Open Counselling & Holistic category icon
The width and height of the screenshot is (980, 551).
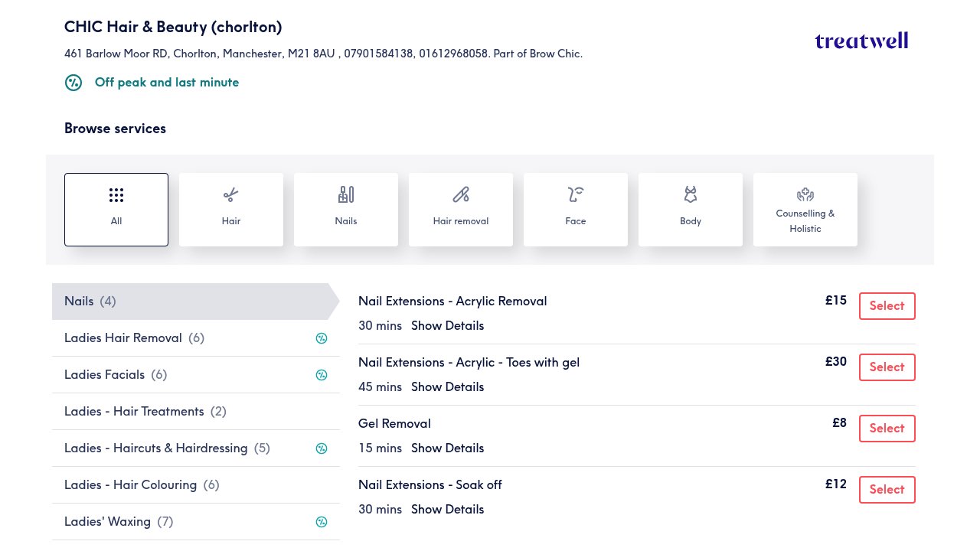pyautogui.click(x=805, y=194)
